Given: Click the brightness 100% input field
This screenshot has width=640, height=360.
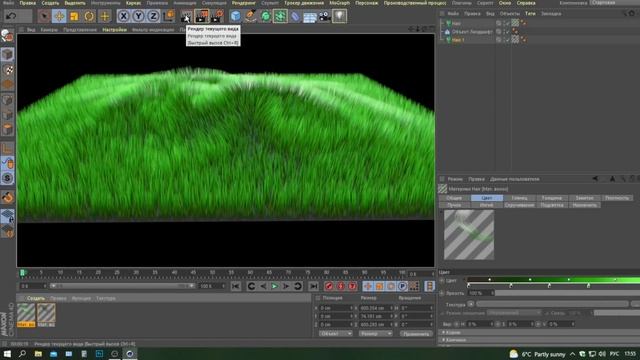Looking at the screenshot, I should point(481,293).
